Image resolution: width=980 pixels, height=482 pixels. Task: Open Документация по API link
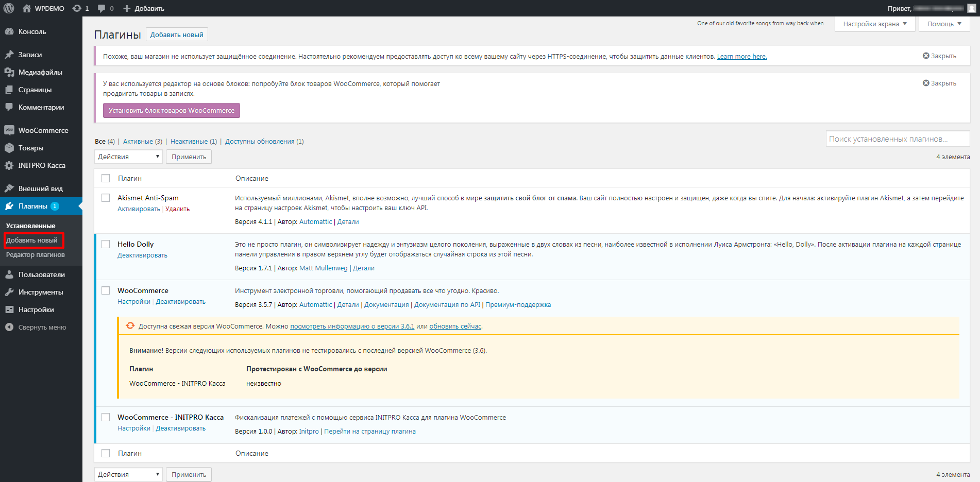[x=447, y=305]
